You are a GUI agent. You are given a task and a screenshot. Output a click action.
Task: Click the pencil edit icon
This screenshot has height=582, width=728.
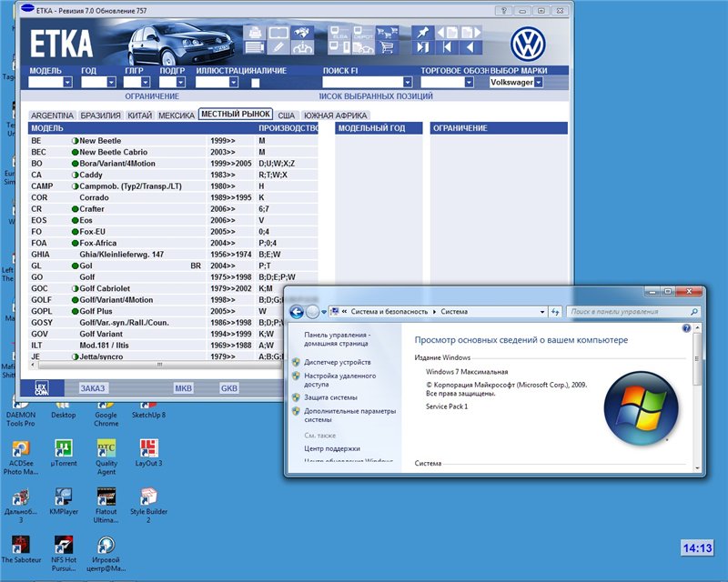[x=278, y=47]
